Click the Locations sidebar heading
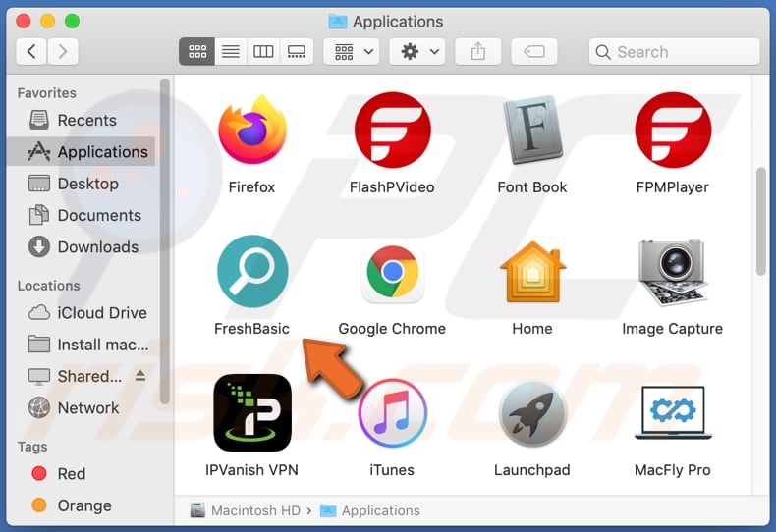The width and height of the screenshot is (776, 532). tap(48, 286)
